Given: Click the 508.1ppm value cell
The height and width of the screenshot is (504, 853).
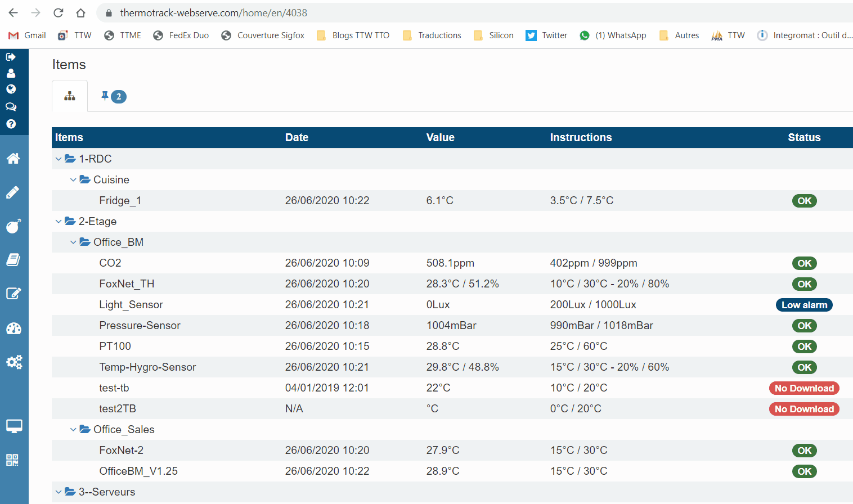Looking at the screenshot, I should (x=450, y=263).
